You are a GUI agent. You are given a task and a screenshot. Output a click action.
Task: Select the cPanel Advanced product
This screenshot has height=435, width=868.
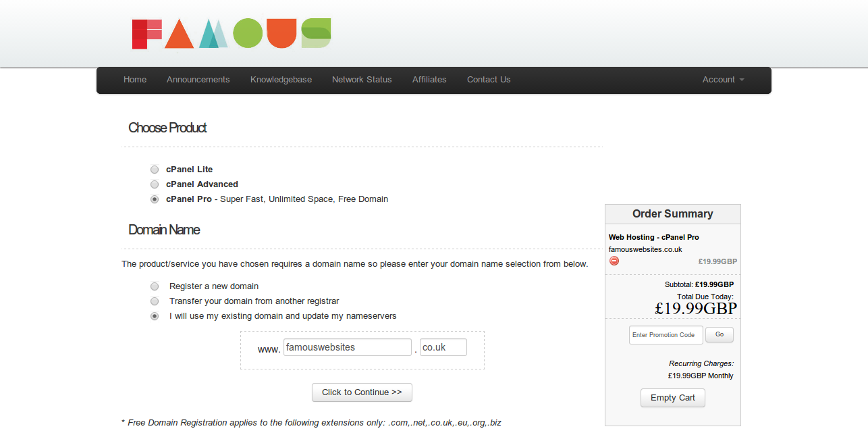pos(155,184)
